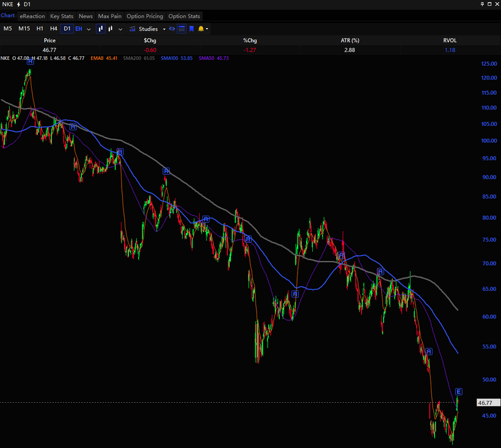Click the current price tag 46.77 on axis

pos(488,403)
